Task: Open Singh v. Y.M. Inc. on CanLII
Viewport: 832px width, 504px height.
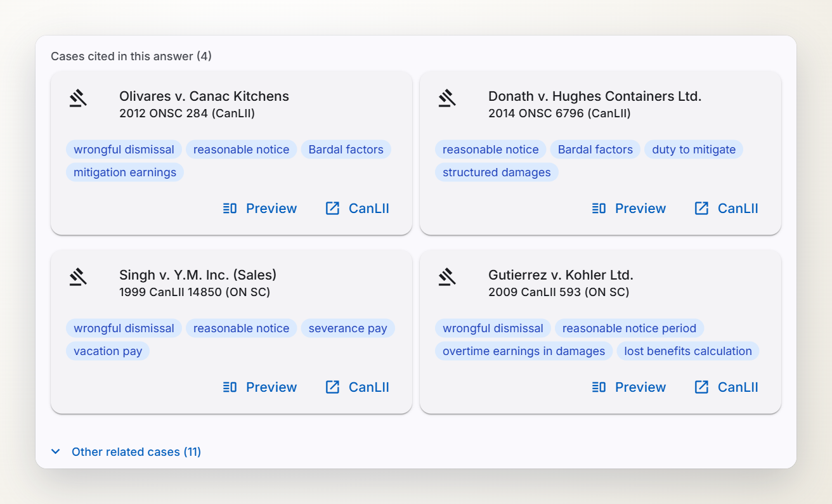Action: pyautogui.click(x=358, y=387)
